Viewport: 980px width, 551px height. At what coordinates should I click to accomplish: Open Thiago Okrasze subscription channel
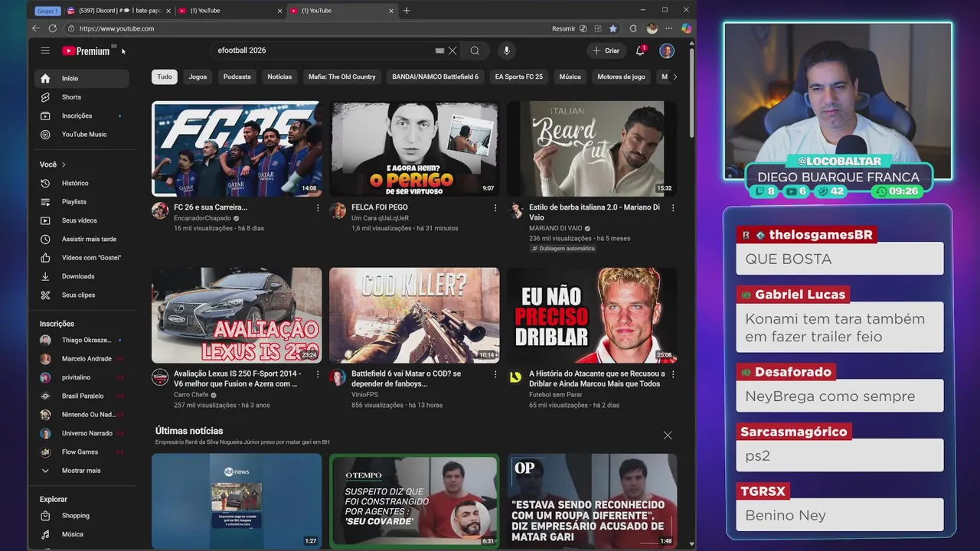coord(82,341)
